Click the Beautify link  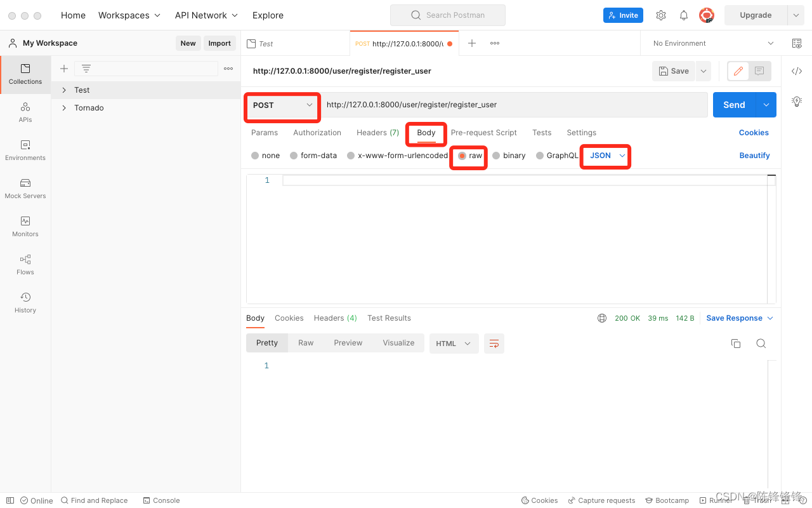[x=754, y=156]
